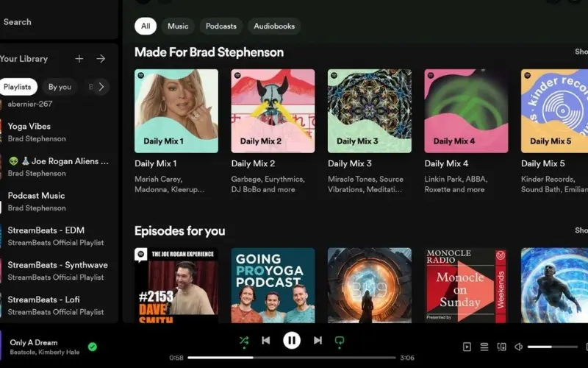Click the Daily Mix 1 title link
The height and width of the screenshot is (368, 588).
(155, 163)
